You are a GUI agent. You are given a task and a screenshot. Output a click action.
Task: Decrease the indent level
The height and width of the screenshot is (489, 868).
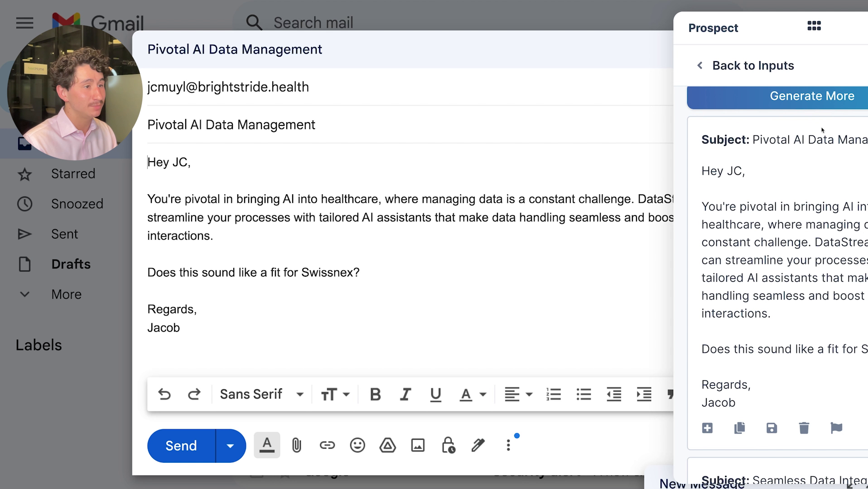614,394
